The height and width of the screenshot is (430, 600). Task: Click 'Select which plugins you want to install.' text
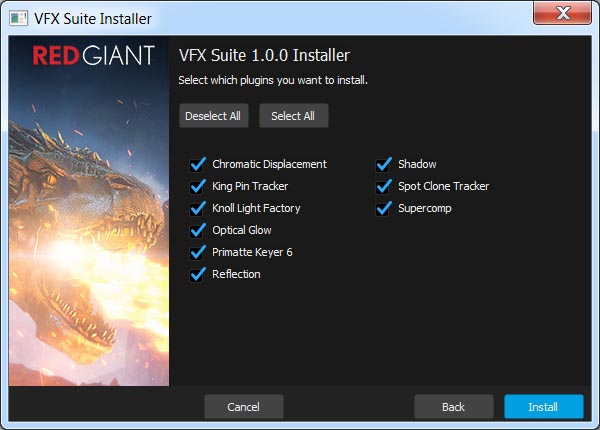tap(273, 80)
